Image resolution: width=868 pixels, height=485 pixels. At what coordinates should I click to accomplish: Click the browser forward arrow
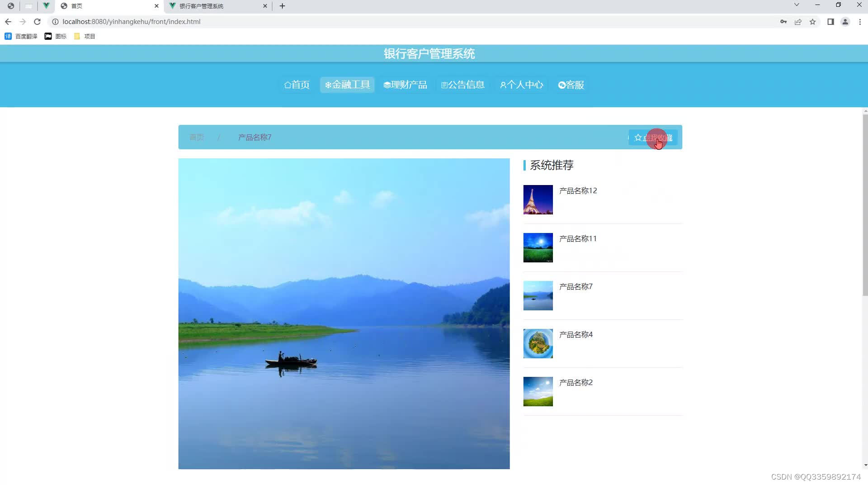pyautogui.click(x=23, y=22)
